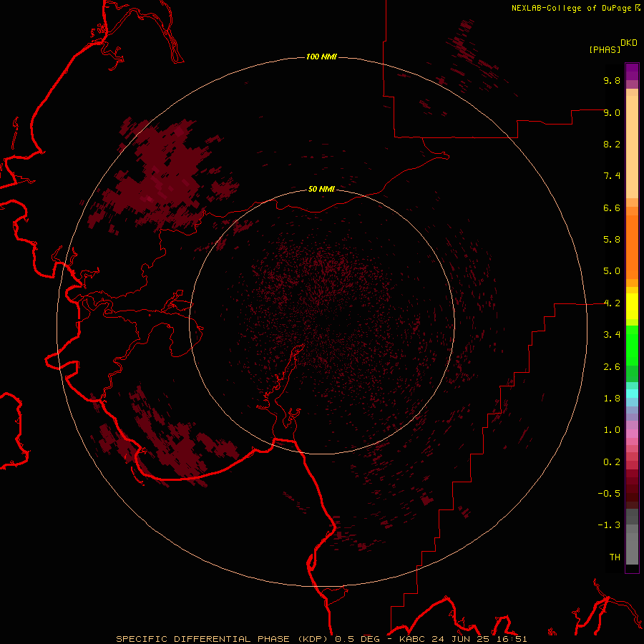Select the 5.0 scale value
Viewport: 644px width, 644px height.
click(612, 271)
